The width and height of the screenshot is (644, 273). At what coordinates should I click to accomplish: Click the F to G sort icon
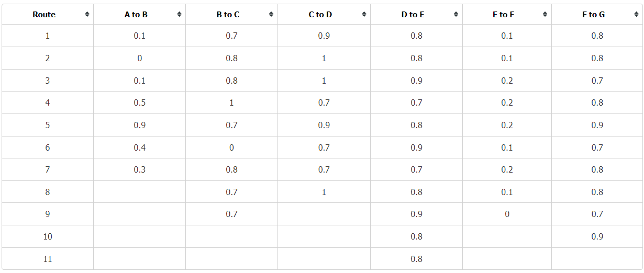(637, 15)
